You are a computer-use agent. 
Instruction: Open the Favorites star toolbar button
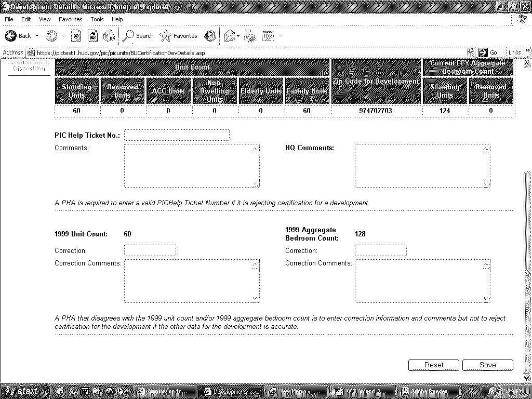179,36
